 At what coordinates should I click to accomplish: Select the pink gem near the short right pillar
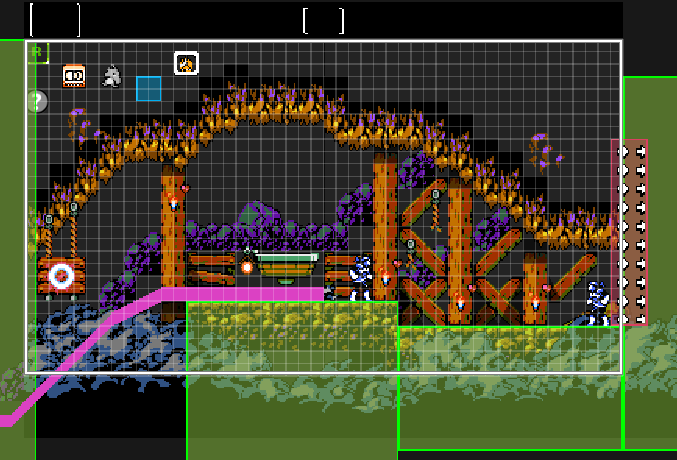pyautogui.click(x=547, y=287)
